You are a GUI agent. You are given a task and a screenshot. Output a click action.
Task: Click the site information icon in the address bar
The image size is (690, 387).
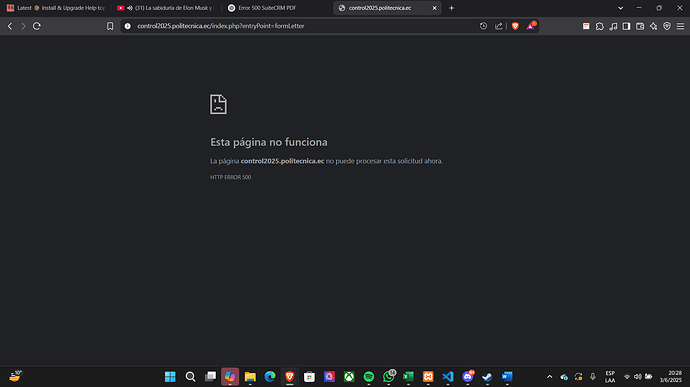128,26
